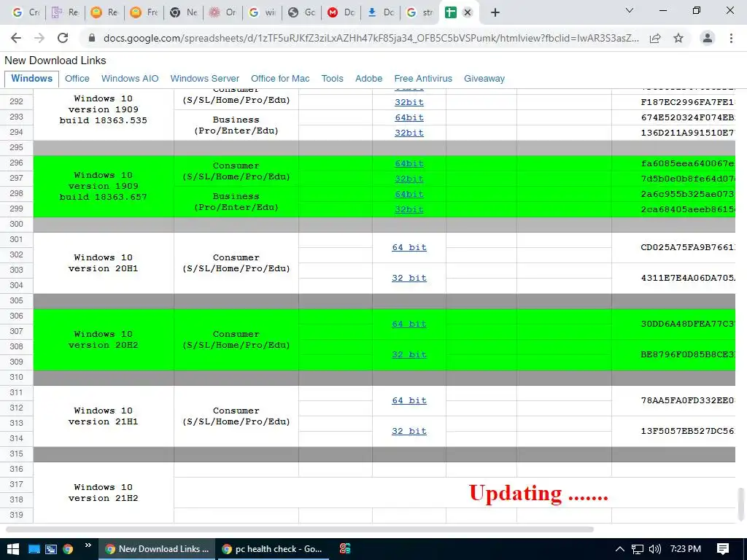Open the Tools sheet tab

pos(332,79)
